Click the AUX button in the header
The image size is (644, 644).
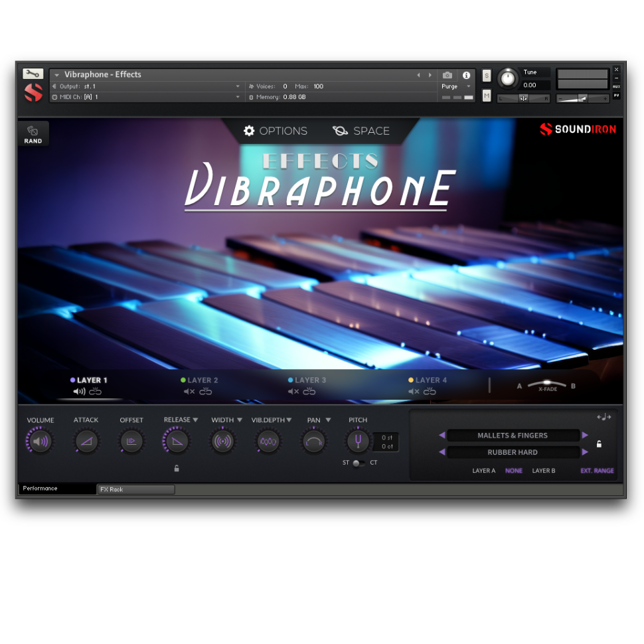[x=616, y=87]
